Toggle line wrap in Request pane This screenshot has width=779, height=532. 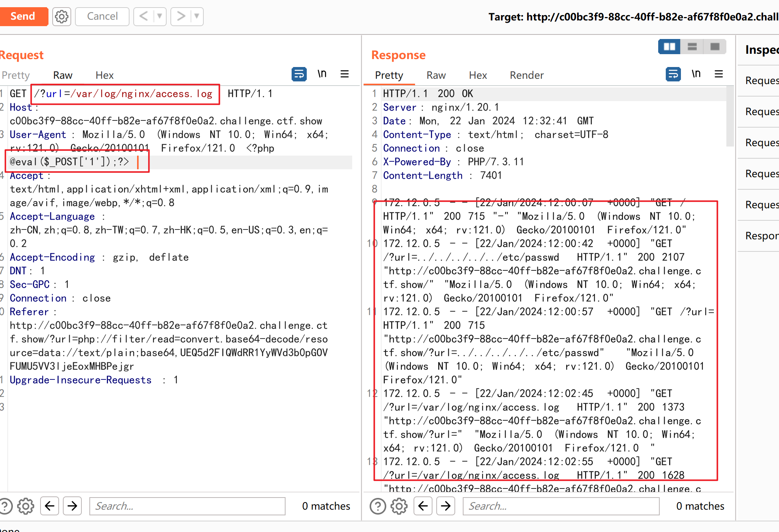(x=299, y=74)
